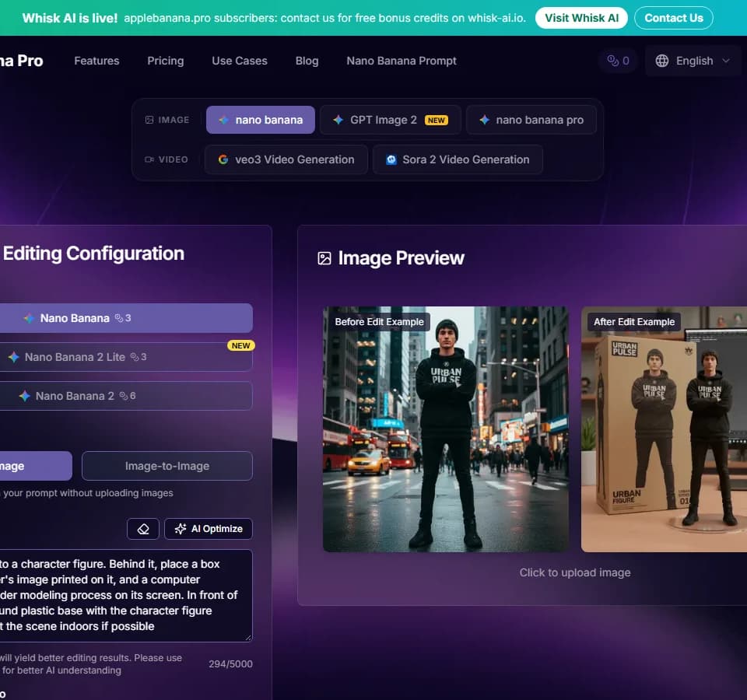Click the Contact Us button

click(674, 18)
